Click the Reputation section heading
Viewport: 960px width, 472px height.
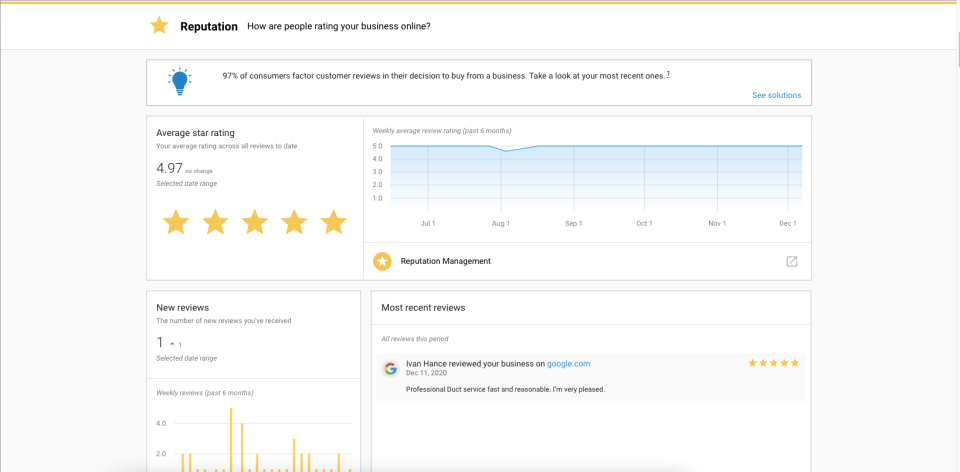coord(208,26)
